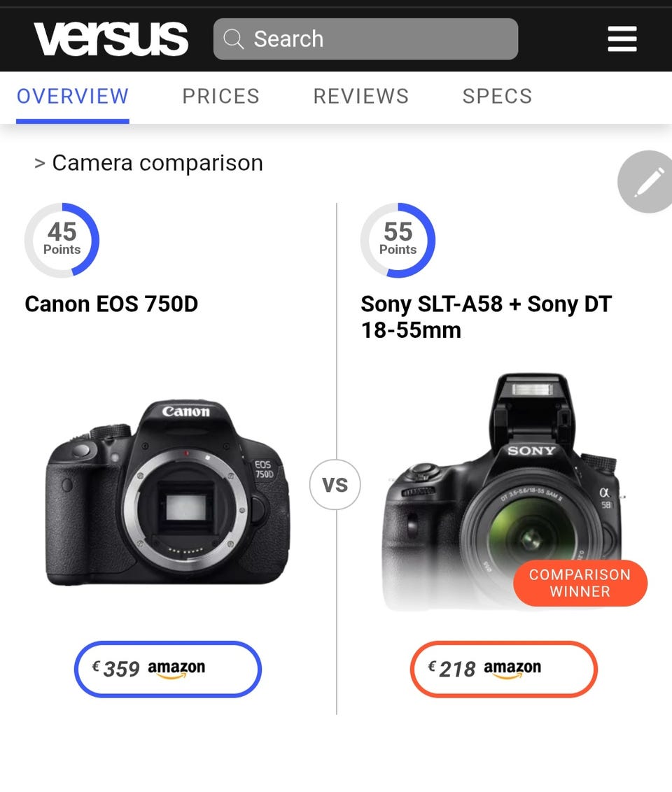Screen dimensions: 672x792
Task: Open the Canon camera image
Action: coord(168,493)
